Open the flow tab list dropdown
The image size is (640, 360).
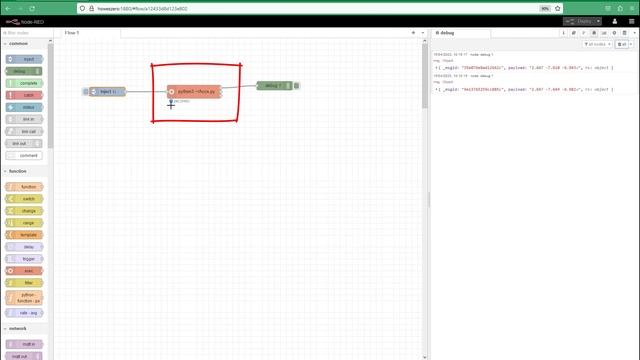pyautogui.click(x=423, y=33)
